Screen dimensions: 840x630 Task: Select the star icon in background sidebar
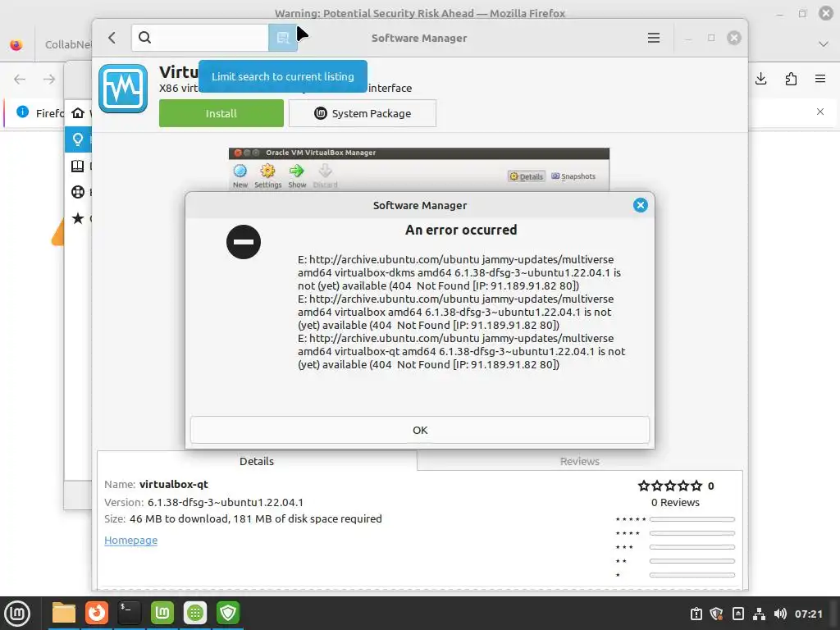(x=78, y=218)
